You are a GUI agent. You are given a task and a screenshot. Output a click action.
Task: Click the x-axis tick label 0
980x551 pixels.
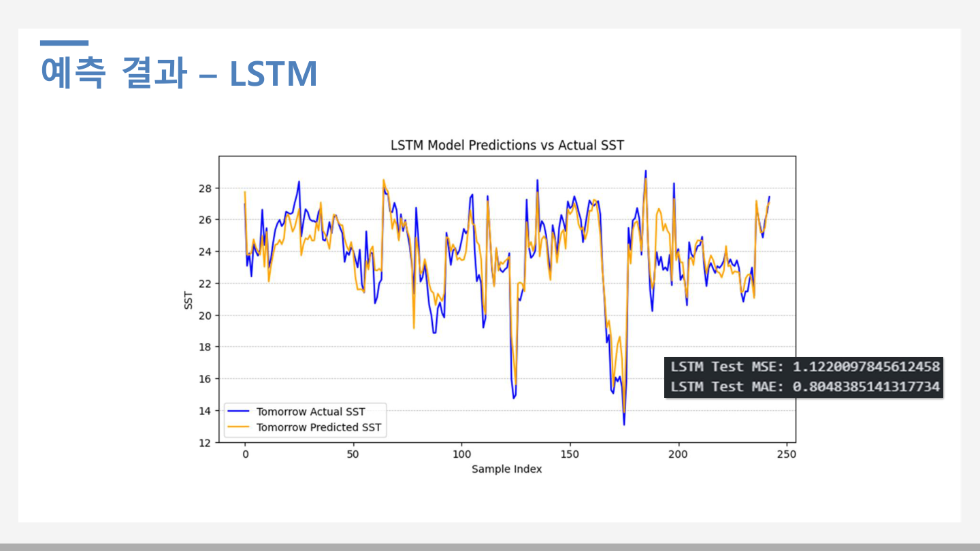click(245, 454)
